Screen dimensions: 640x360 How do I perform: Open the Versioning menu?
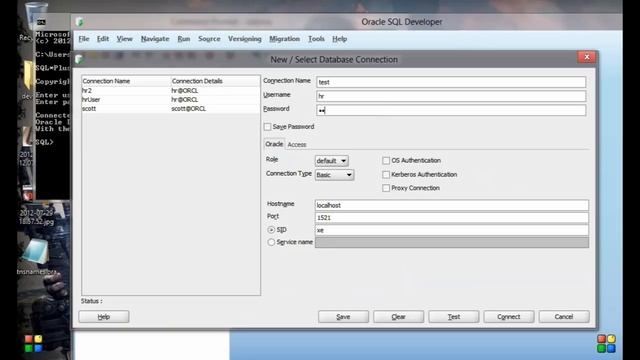244,39
